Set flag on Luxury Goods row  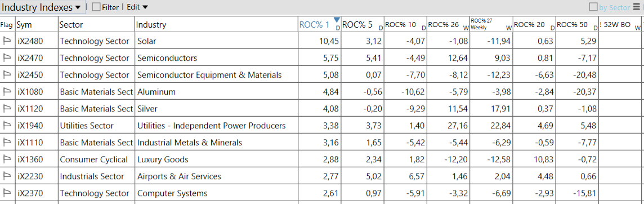click(x=7, y=159)
